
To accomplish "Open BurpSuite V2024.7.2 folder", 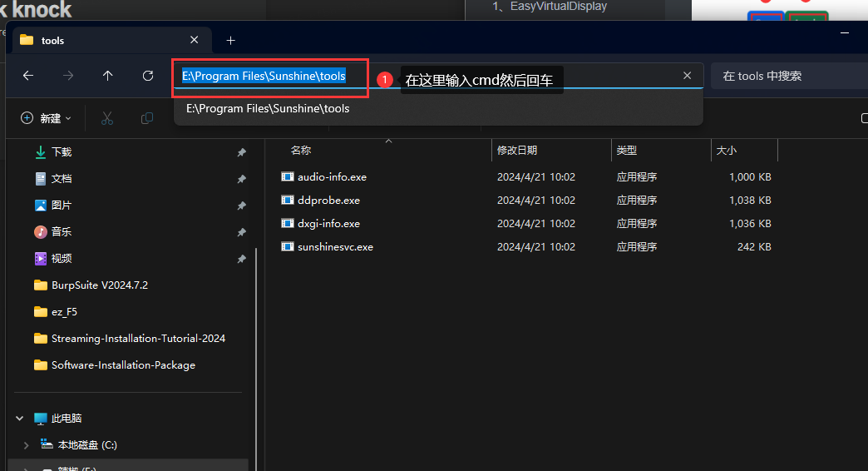I will (x=100, y=285).
